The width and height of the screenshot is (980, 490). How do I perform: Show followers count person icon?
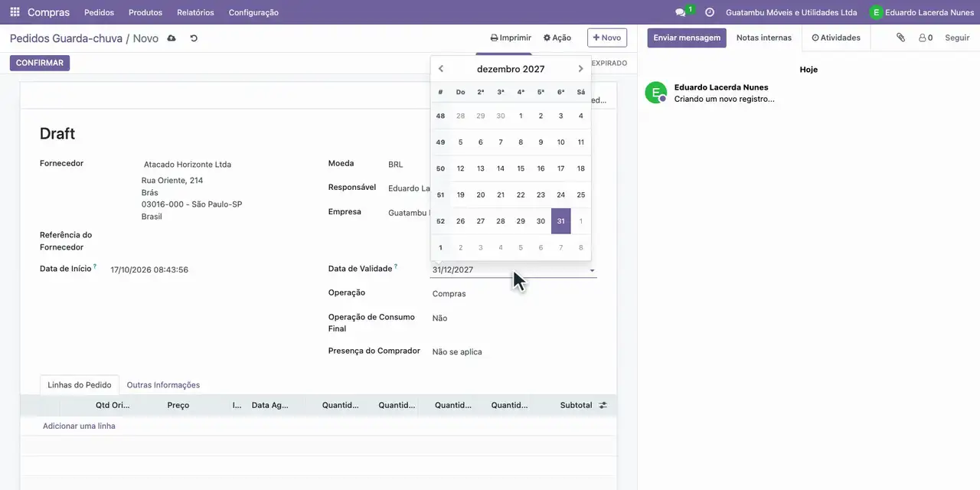[926, 38]
